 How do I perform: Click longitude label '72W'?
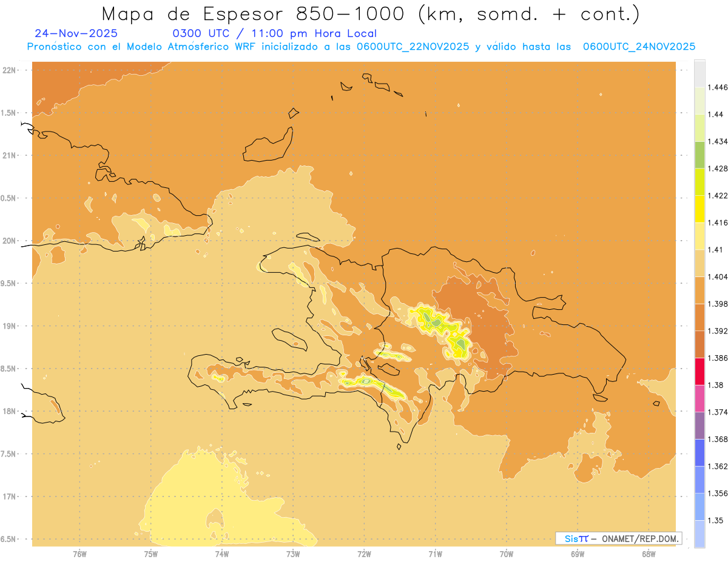364,554
